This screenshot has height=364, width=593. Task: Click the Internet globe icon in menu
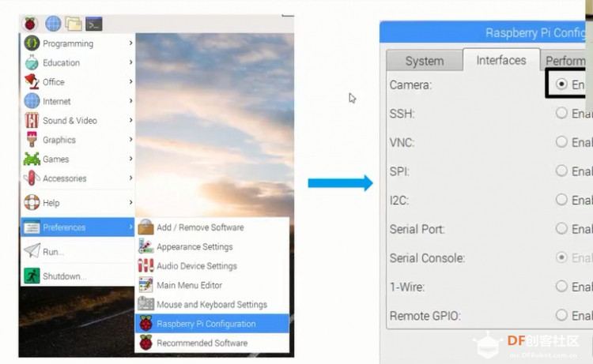point(32,101)
